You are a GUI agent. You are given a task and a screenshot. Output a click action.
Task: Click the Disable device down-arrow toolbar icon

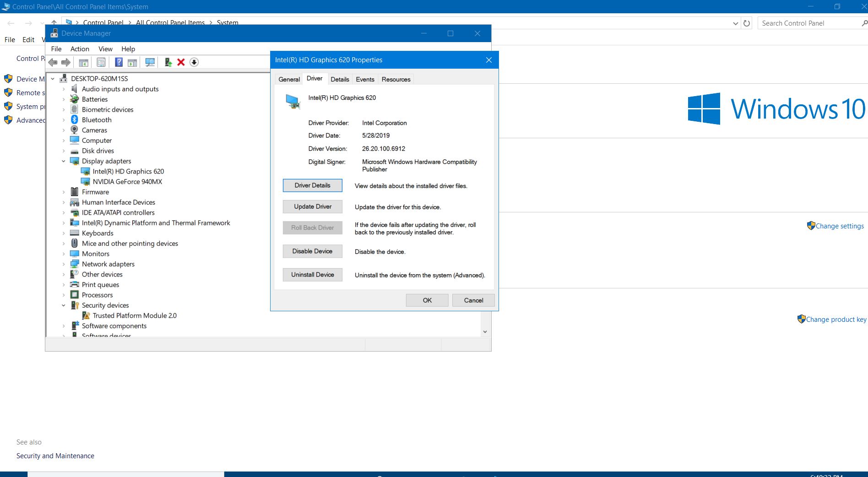coord(194,62)
